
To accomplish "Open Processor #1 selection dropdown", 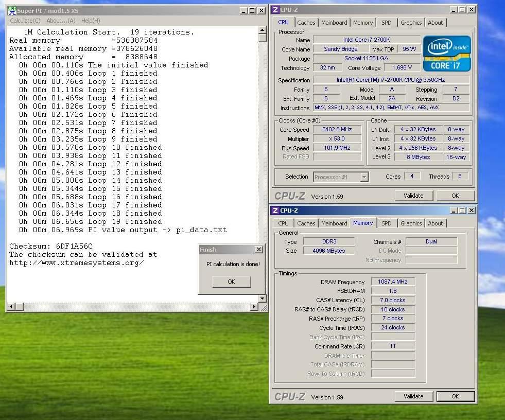I will (364, 177).
